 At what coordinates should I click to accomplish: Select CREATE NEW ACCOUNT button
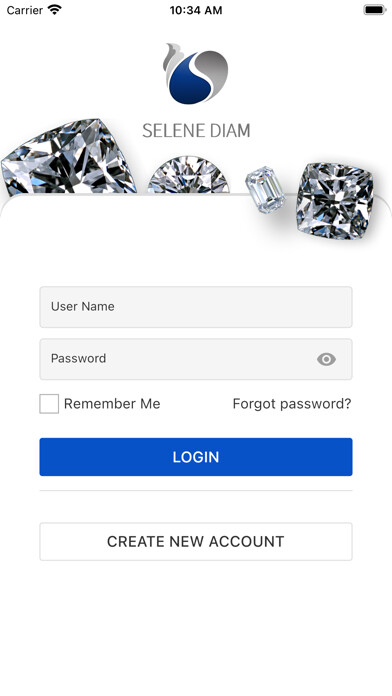[196, 542]
